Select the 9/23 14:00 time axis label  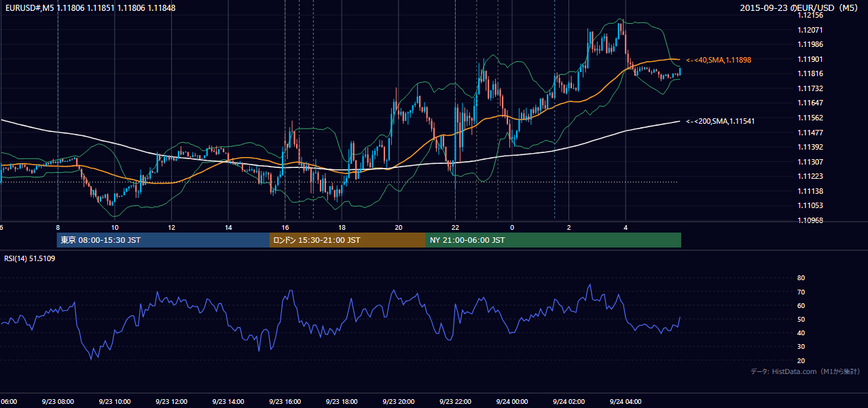228,401
